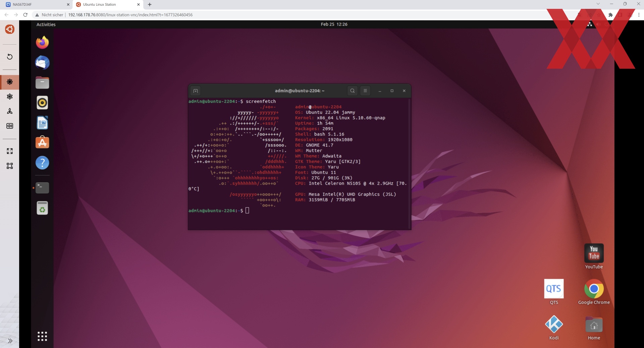Click the typed command screenfetch in terminal
644x348 pixels.
(x=261, y=101)
